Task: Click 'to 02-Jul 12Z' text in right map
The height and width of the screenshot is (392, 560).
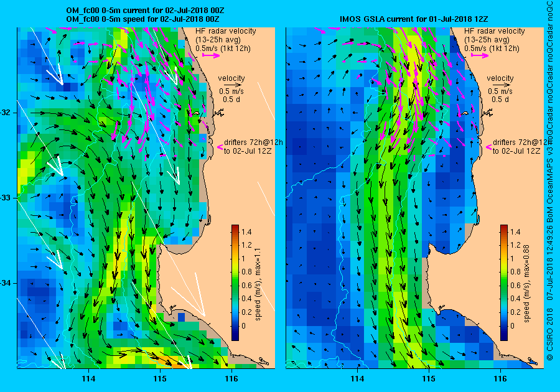Action: tap(516, 151)
